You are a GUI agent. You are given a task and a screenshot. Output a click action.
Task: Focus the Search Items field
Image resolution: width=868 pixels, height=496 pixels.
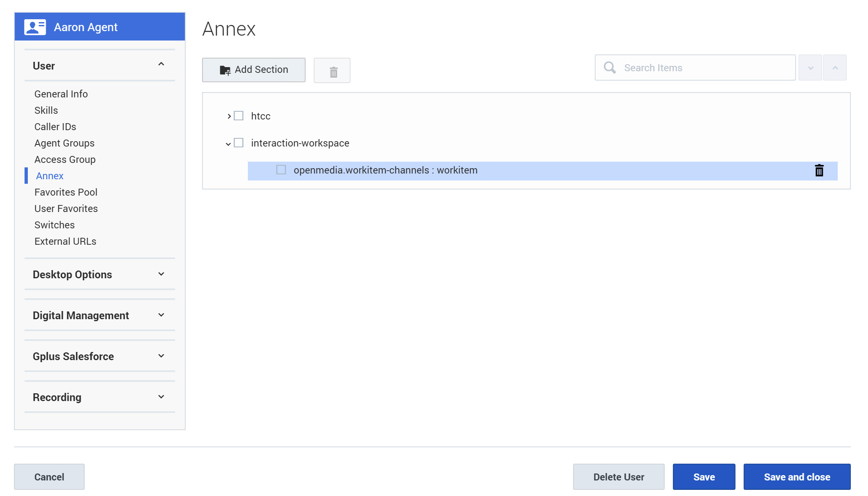click(x=695, y=68)
